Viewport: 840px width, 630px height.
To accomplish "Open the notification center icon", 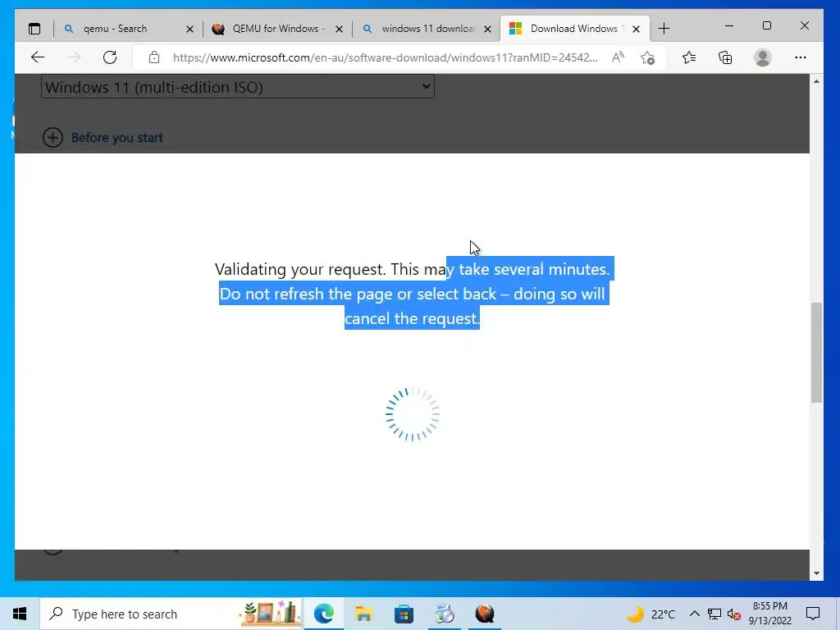I will click(813, 614).
